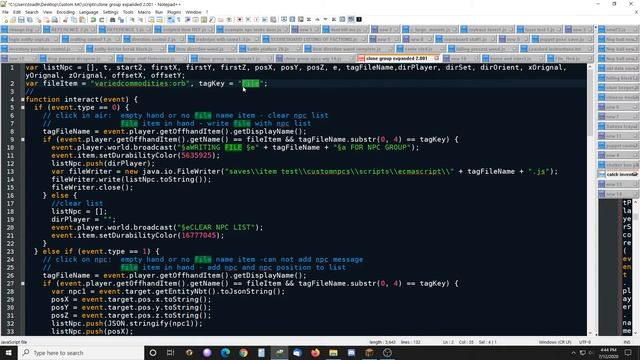
Task: Toggle the indent guide toolbar button
Action: 187,20
